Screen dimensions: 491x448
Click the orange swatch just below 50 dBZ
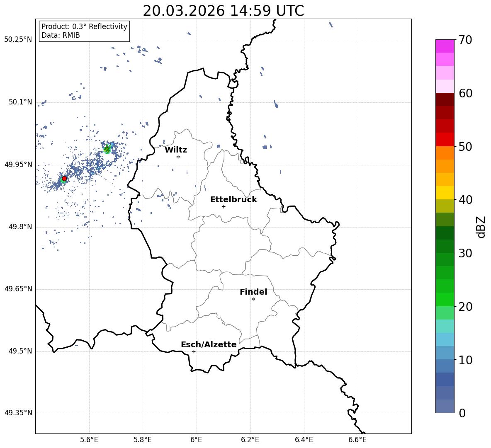coord(445,153)
